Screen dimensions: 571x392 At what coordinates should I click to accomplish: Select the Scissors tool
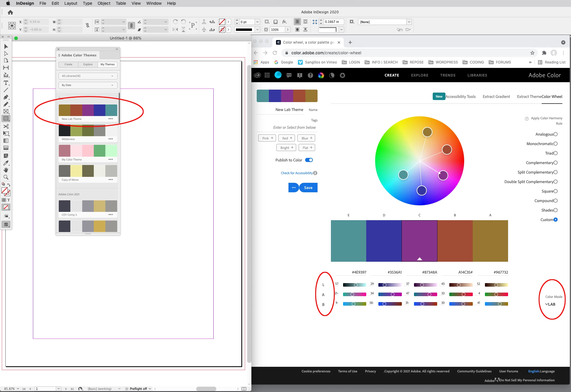pyautogui.click(x=6, y=126)
